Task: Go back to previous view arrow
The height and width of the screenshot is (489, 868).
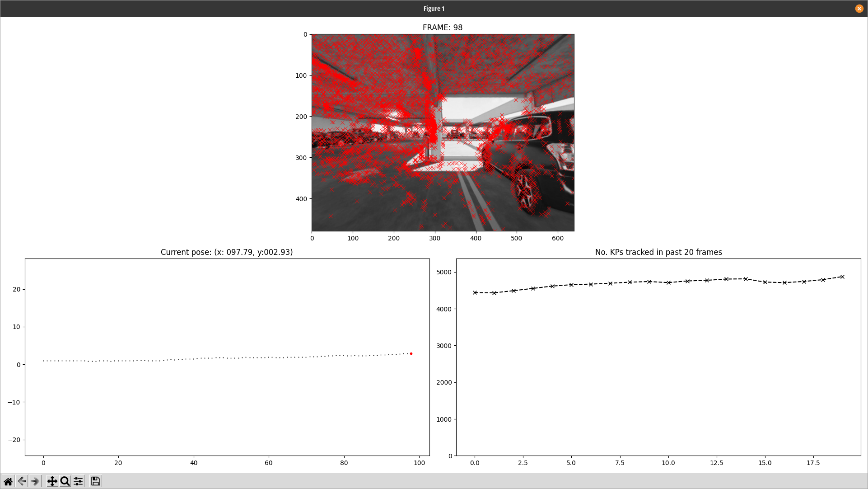Action: coord(22,481)
